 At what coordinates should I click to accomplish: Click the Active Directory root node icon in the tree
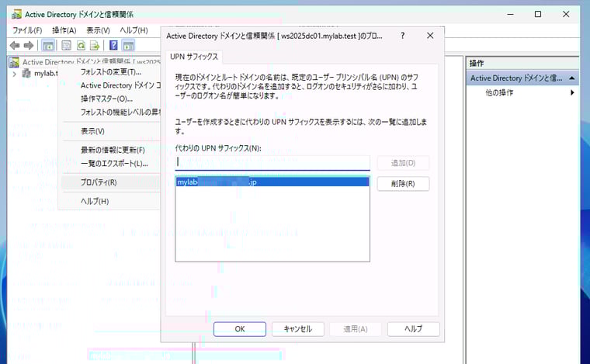point(14,62)
